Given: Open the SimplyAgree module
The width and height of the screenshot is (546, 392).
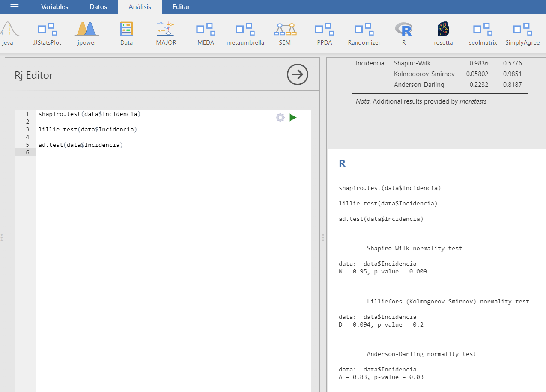Looking at the screenshot, I should 522,33.
